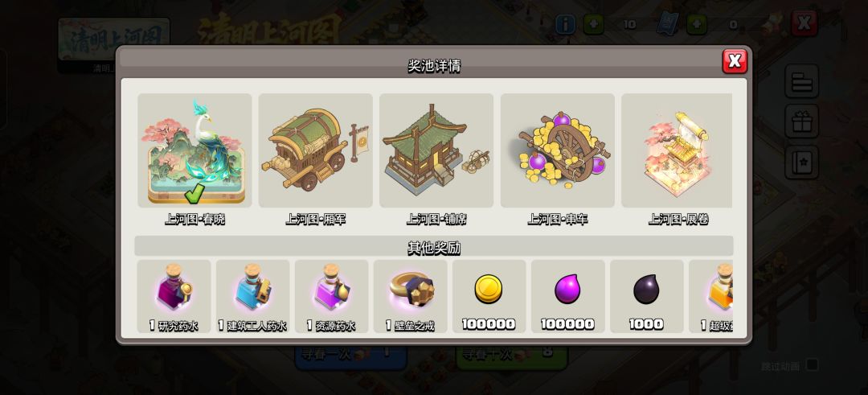Close the 奖池详情 popup with red X
This screenshot has height=395, width=868.
tap(735, 61)
